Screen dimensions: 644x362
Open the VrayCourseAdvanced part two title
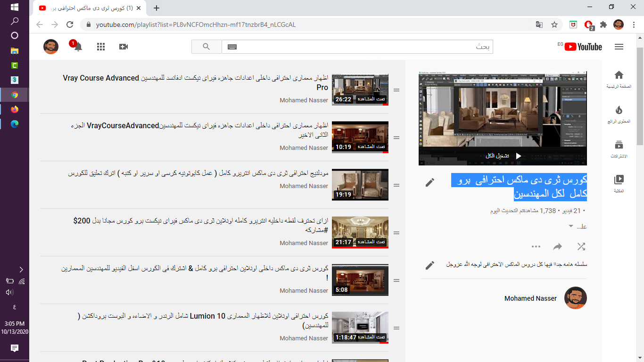199,130
